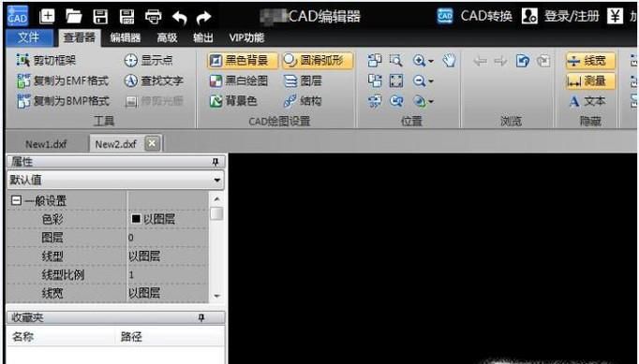Open 查找文字 search tool

[x=154, y=80]
